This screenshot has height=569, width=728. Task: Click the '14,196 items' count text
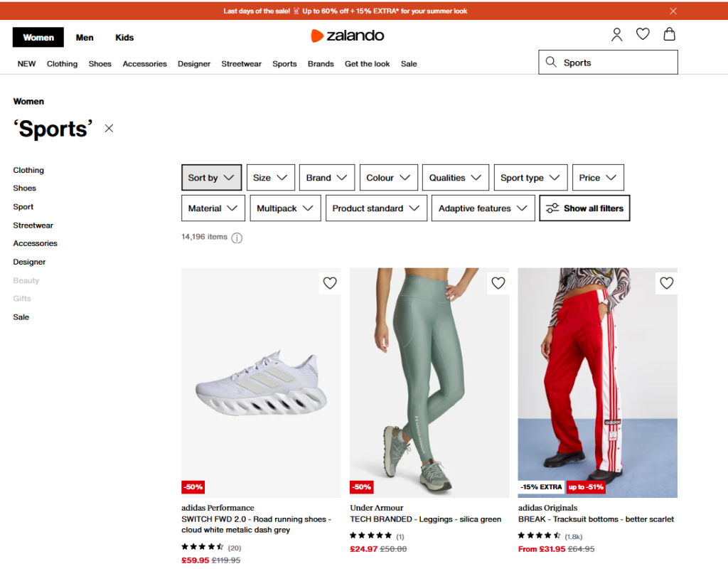(x=204, y=237)
